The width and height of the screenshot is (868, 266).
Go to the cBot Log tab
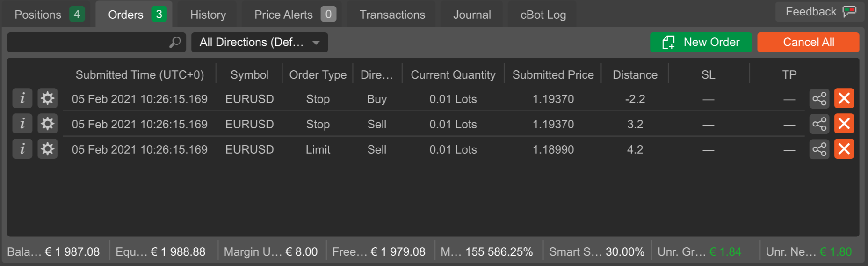(x=543, y=15)
